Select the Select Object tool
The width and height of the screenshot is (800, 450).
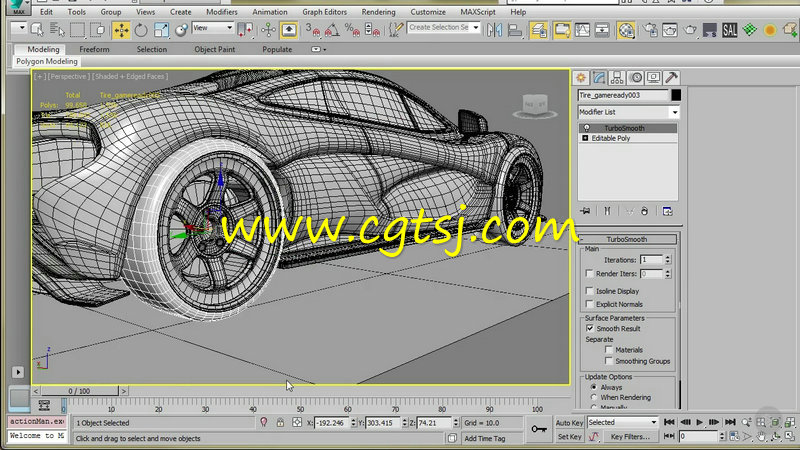point(37,30)
